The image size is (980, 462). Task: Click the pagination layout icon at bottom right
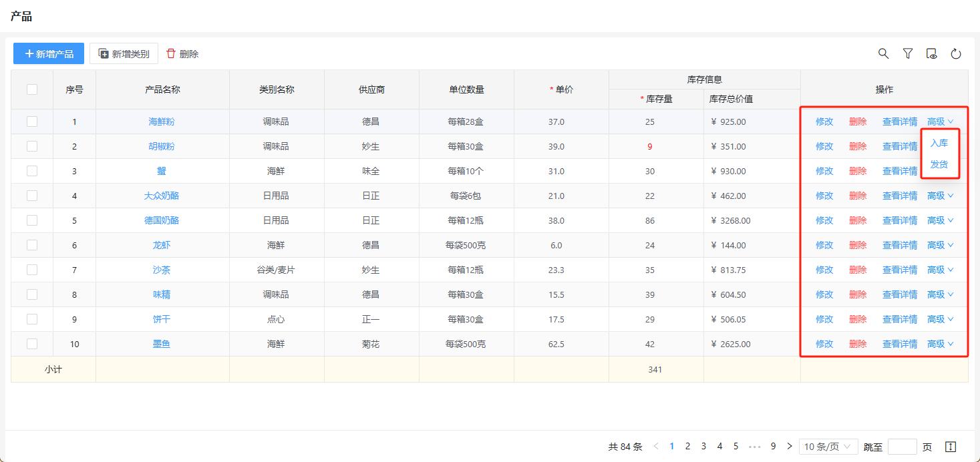coord(951,447)
